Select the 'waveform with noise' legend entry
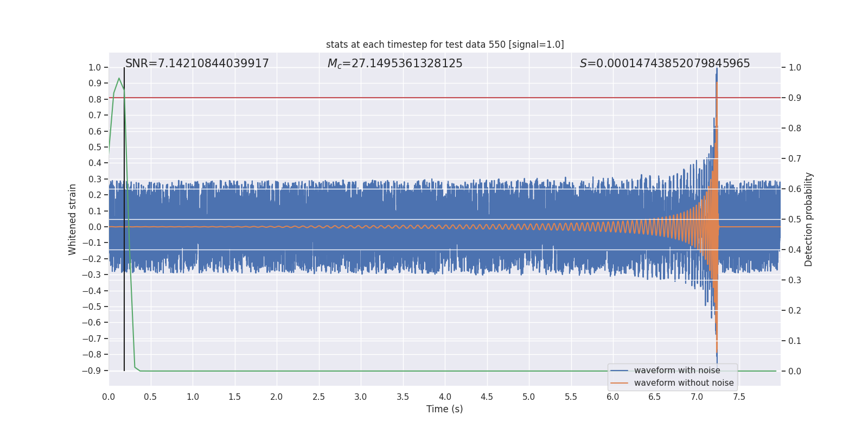The width and height of the screenshot is (868, 434). [676, 371]
